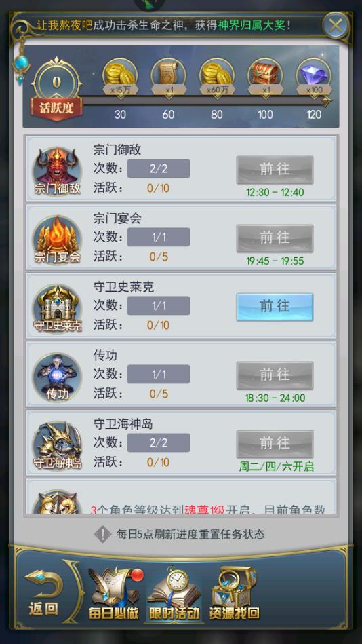
Task: Go to 守卫史莱克 with blue 前往 button
Action: pos(275,307)
